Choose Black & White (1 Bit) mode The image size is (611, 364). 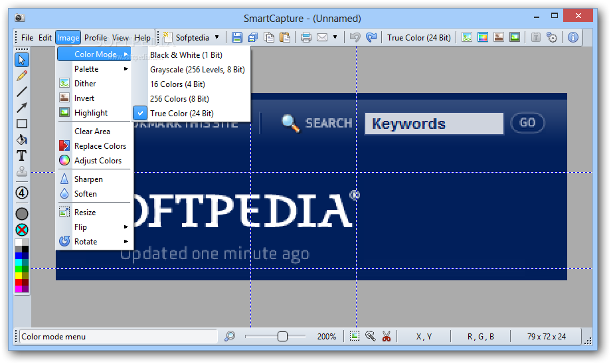tap(192, 55)
